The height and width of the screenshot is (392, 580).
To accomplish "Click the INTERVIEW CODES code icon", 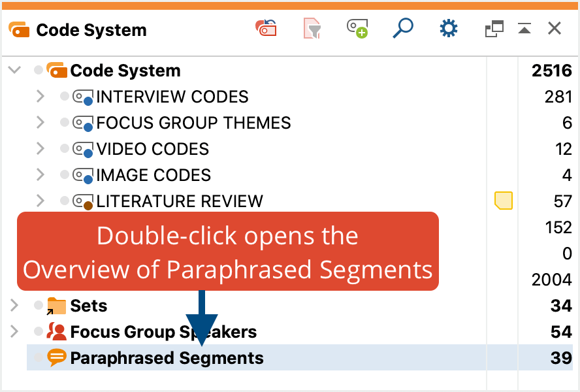I will click(83, 97).
